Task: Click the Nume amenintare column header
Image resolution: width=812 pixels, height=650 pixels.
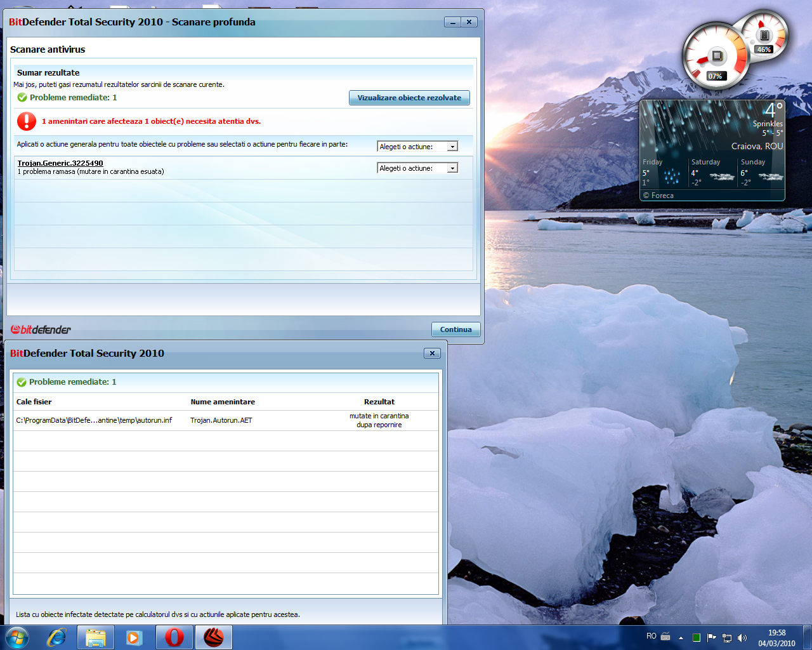Action: [x=223, y=402]
